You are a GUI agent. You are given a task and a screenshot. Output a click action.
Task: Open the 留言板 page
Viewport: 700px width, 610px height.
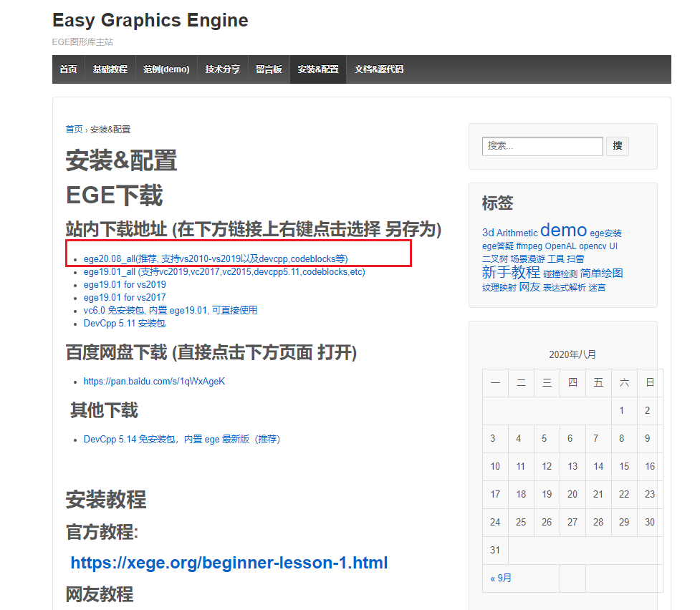(269, 69)
